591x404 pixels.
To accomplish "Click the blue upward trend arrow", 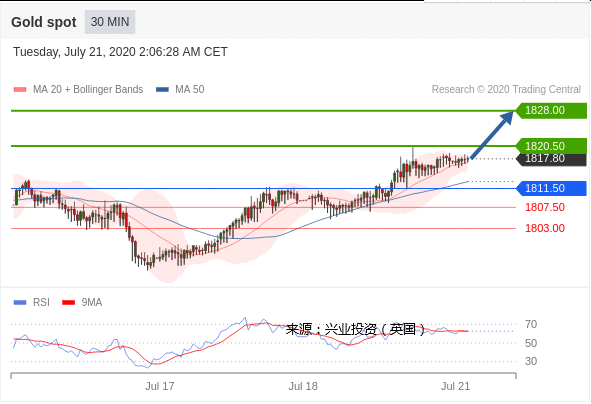I will click(492, 135).
